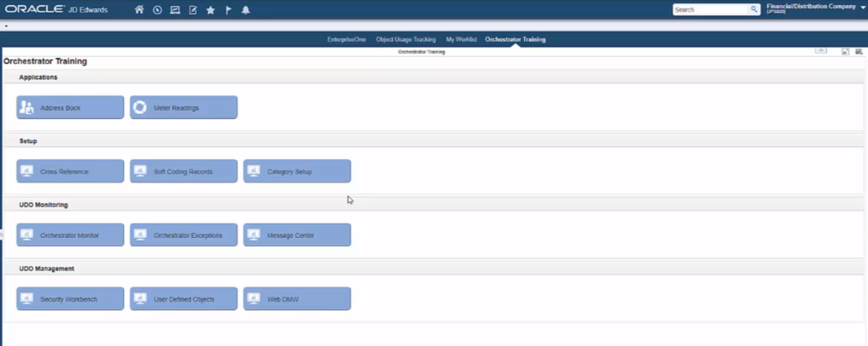
Task: Open Financial/Distribution Company user dropdown arrow
Action: point(863,8)
